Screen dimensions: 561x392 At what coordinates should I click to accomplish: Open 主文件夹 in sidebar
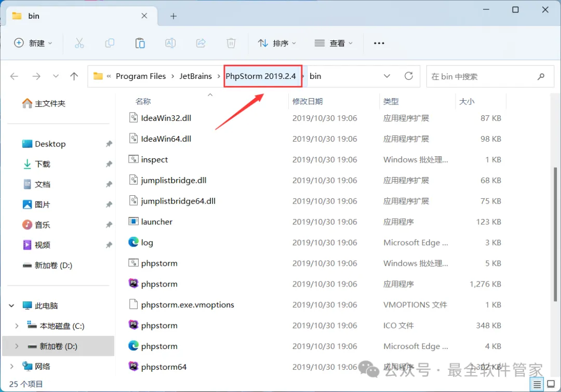point(44,103)
